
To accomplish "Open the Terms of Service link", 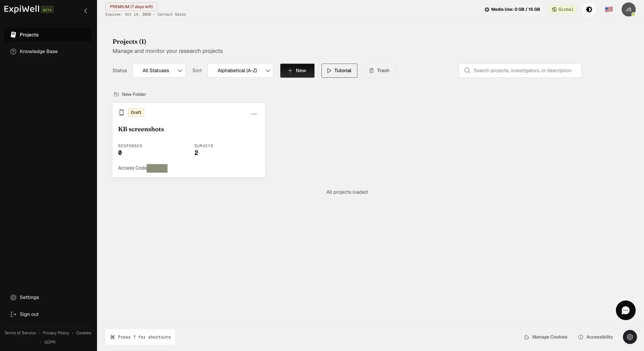I will point(20,333).
